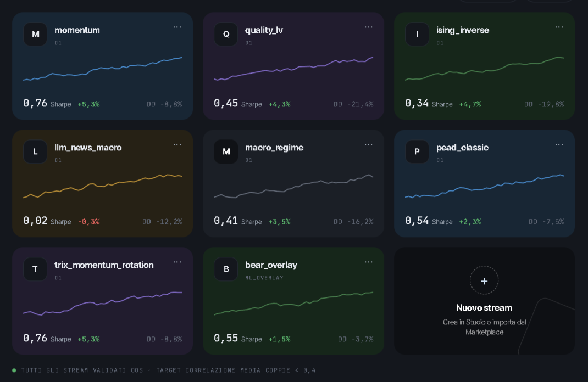Click the +1,5% return on bear_overlay

[x=279, y=339]
